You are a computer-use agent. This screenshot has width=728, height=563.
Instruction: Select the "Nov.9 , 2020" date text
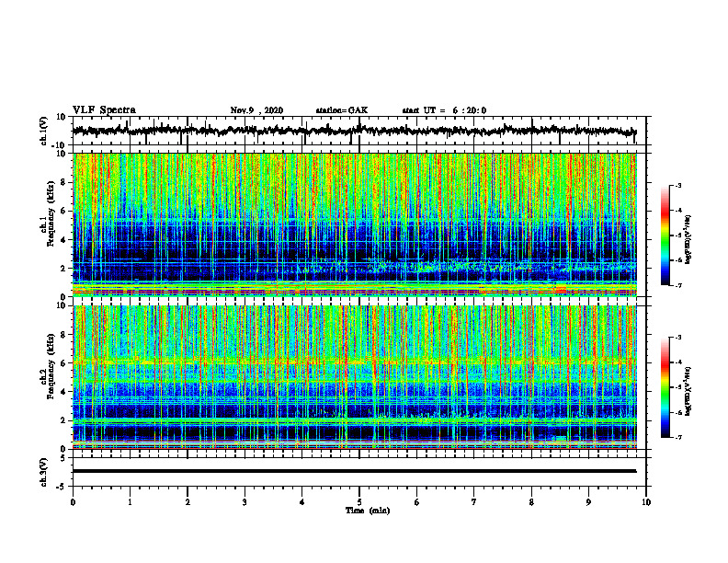pos(256,110)
